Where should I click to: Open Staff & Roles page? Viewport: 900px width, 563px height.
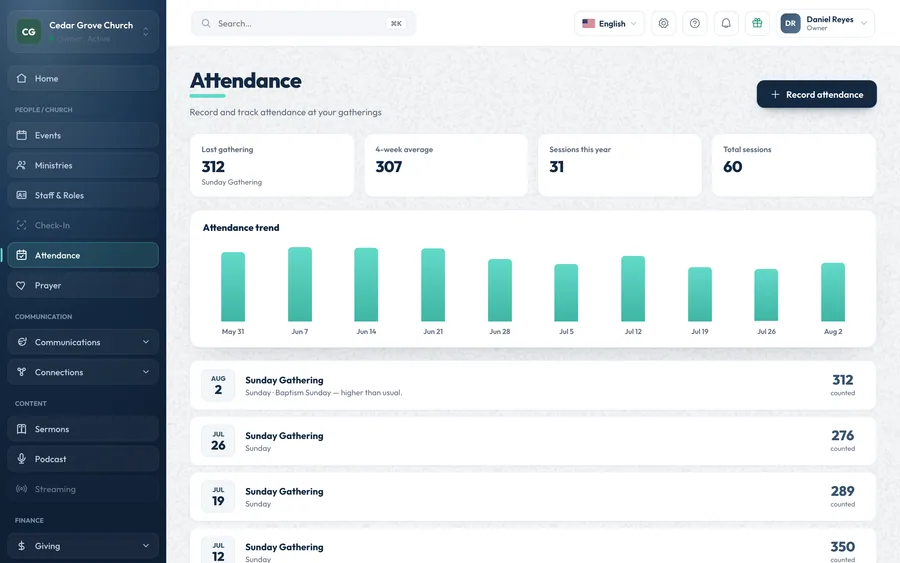(83, 195)
